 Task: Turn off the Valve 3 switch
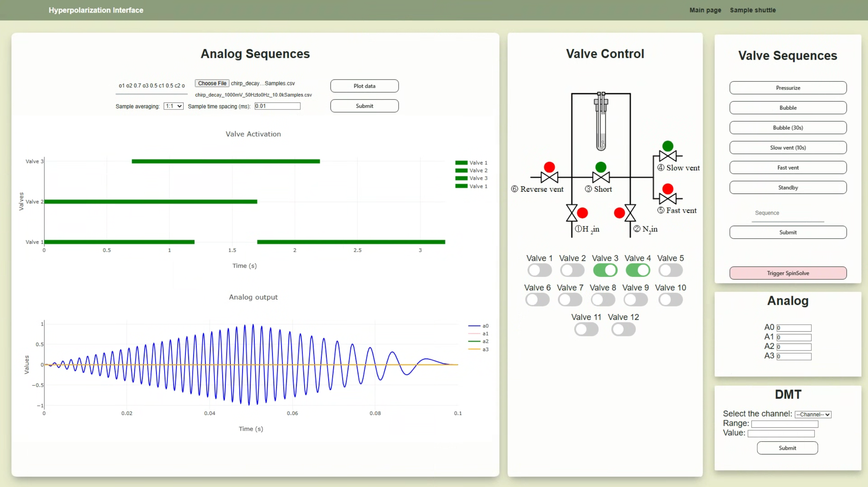pos(605,270)
